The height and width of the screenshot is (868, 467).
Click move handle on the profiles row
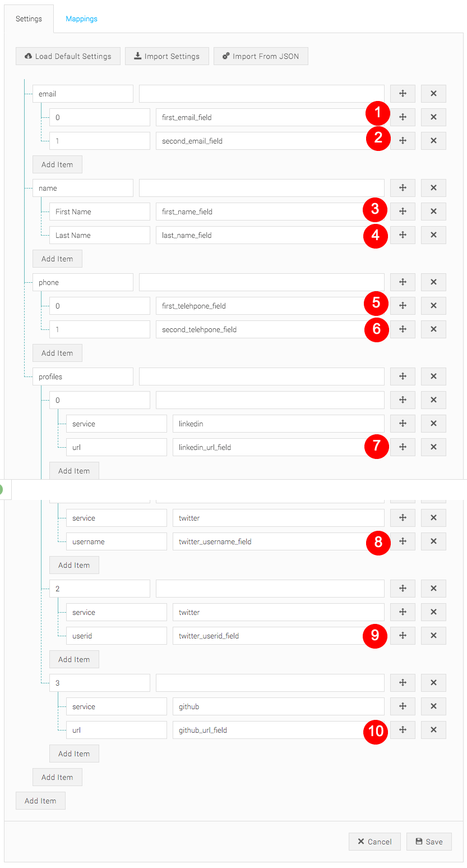pos(403,376)
